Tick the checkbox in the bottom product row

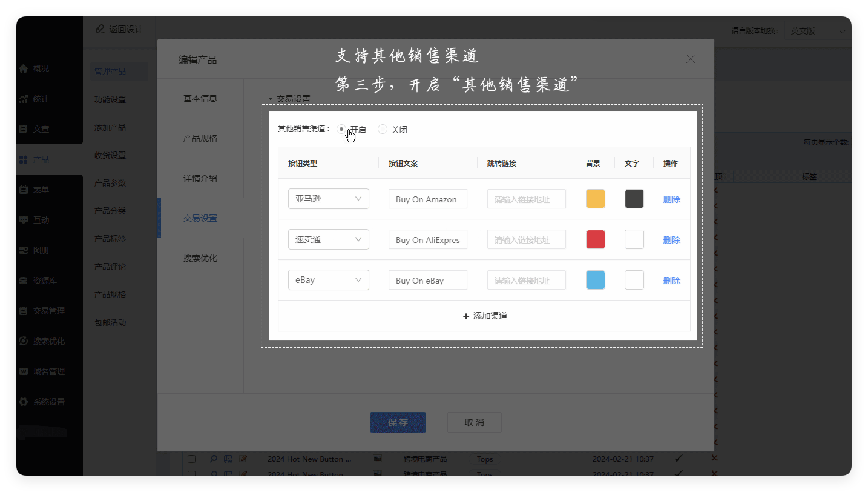(x=191, y=473)
